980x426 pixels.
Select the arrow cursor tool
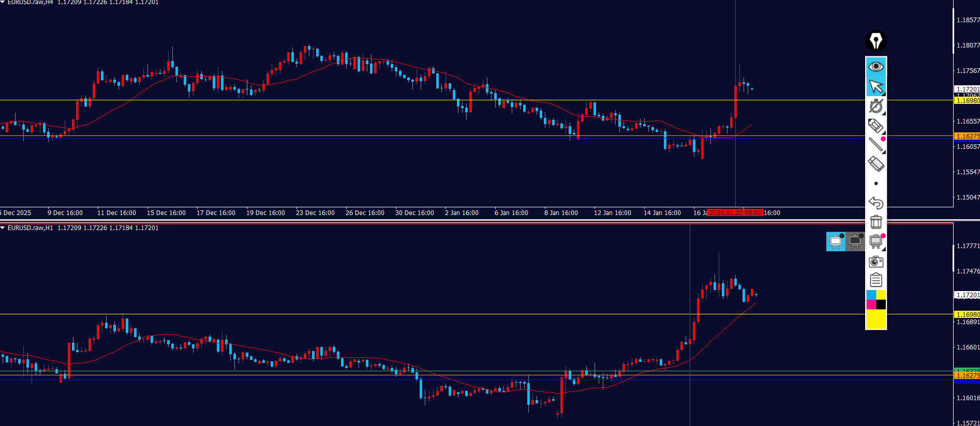875,86
